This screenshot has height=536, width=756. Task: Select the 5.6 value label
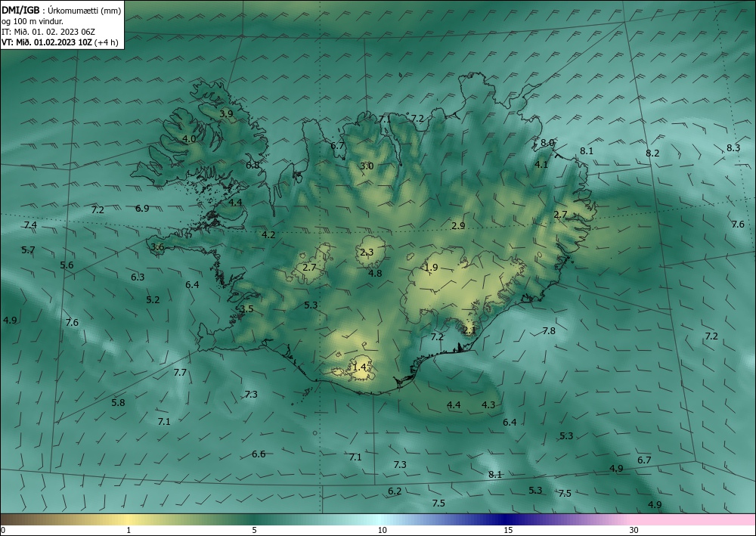pos(67,265)
